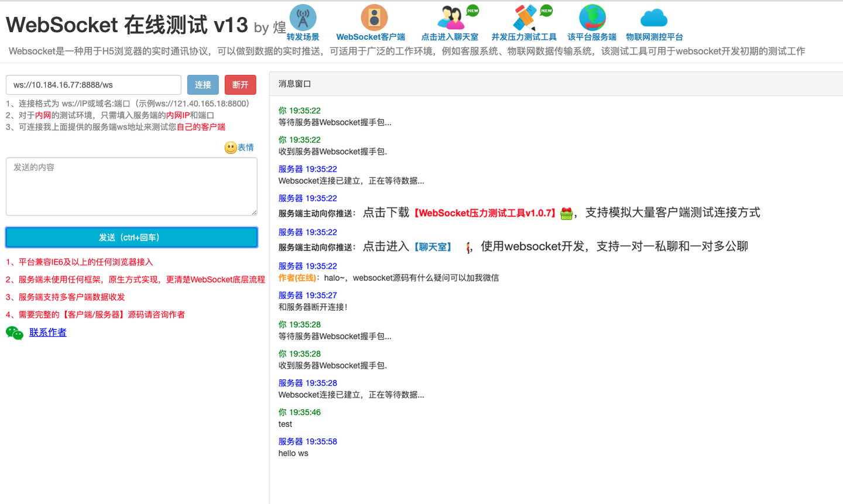Click the WebSocket URL input field
The width and height of the screenshot is (843, 504).
94,84
